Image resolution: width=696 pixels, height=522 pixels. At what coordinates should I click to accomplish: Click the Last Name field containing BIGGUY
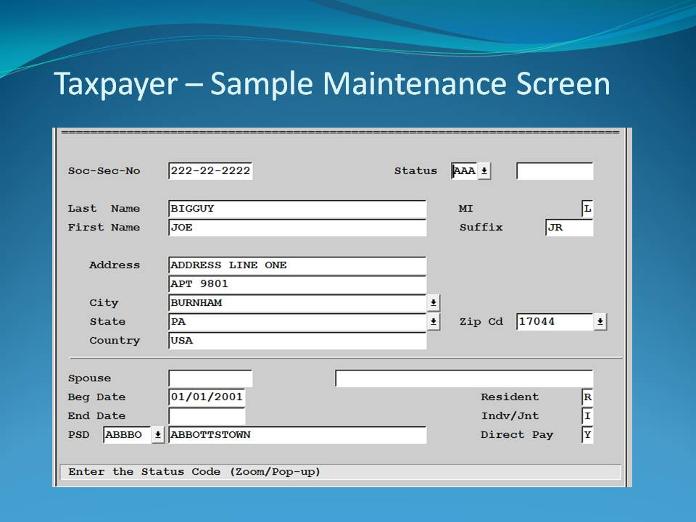297,209
